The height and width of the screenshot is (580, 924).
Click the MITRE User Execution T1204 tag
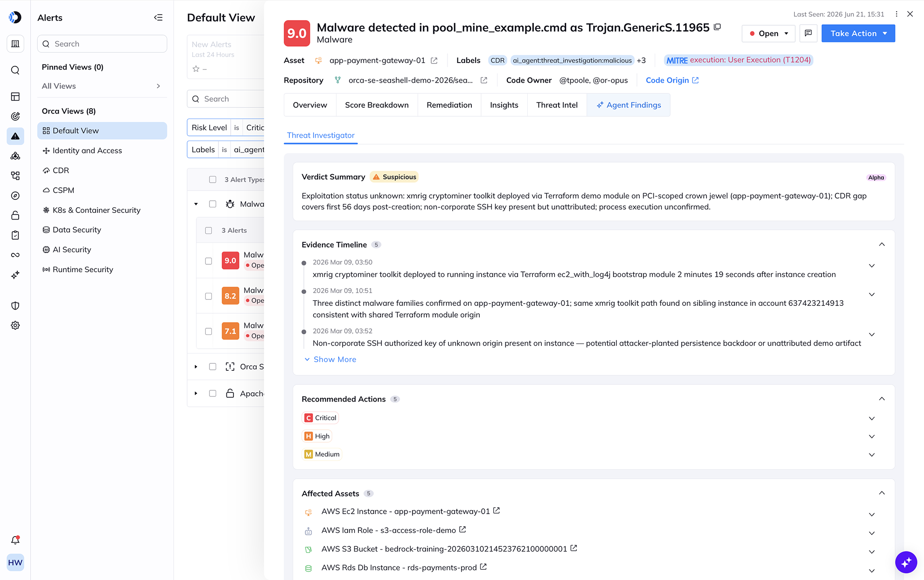(x=738, y=60)
